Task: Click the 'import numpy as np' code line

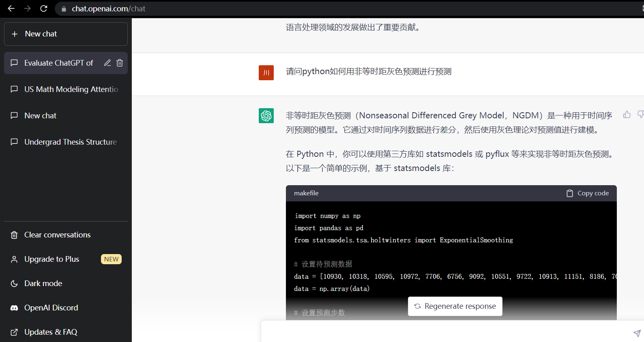Action: [x=327, y=216]
